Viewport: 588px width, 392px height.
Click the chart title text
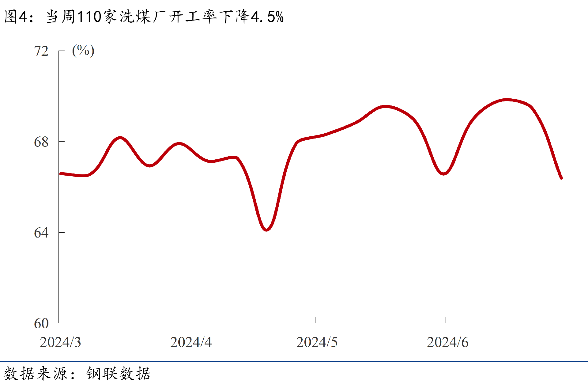click(x=144, y=17)
